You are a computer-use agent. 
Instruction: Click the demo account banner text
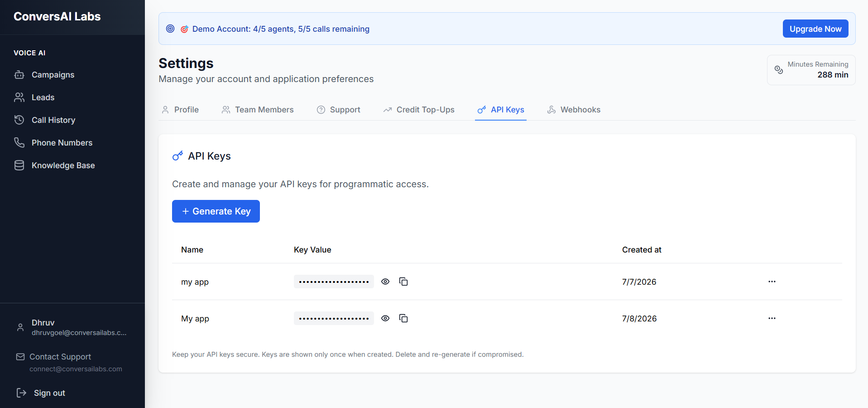(281, 29)
